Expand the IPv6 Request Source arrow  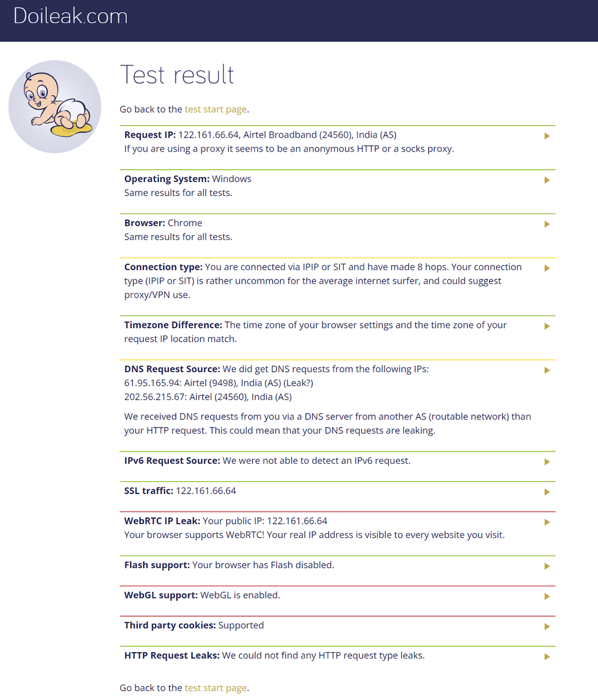[547, 462]
